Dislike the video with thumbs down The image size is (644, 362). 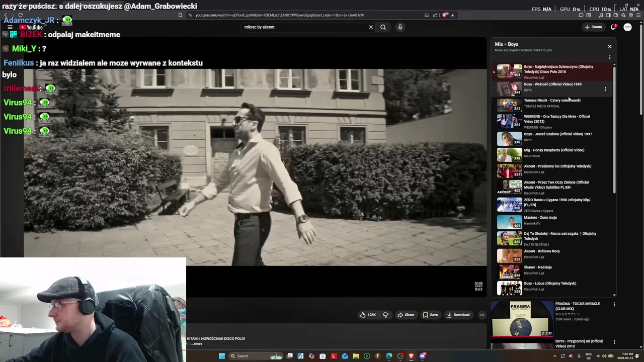tap(385, 315)
